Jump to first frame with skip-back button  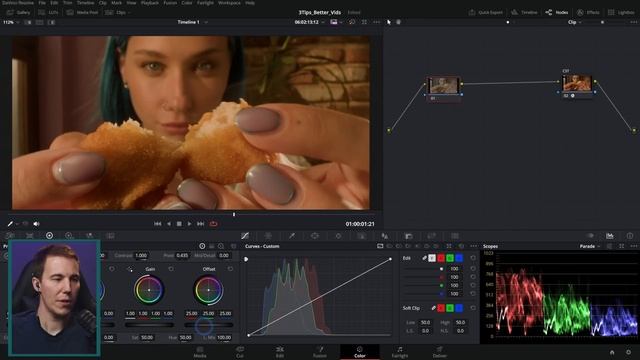158,224
